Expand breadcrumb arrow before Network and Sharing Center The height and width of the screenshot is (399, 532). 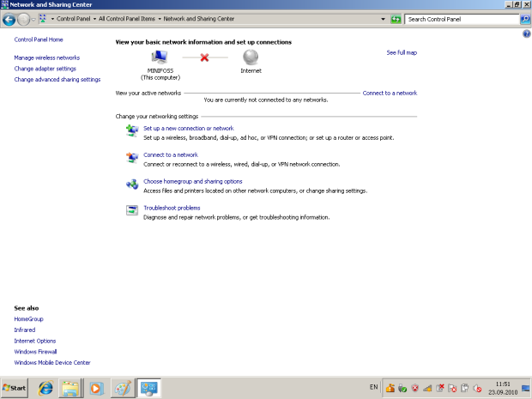pyautogui.click(x=160, y=19)
